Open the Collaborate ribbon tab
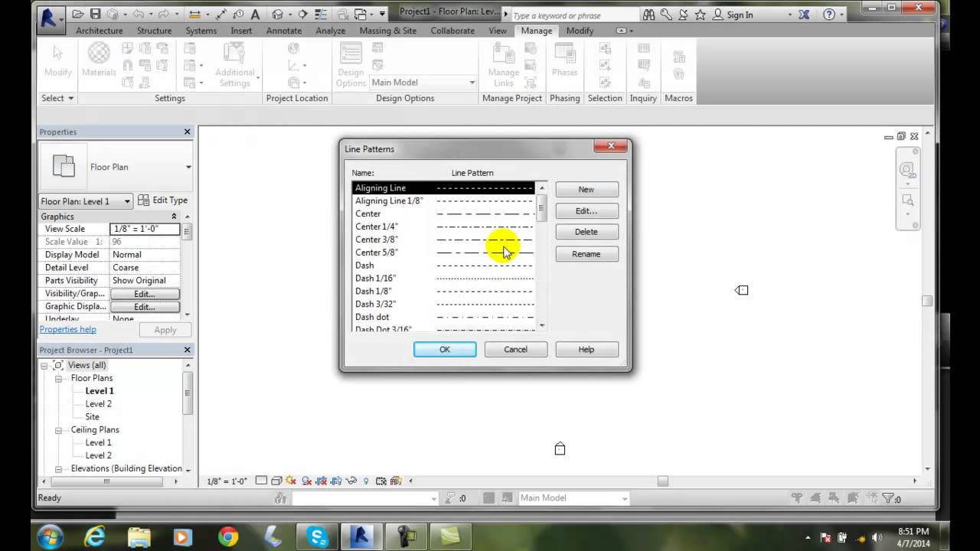The height and width of the screenshot is (551, 980). [452, 31]
